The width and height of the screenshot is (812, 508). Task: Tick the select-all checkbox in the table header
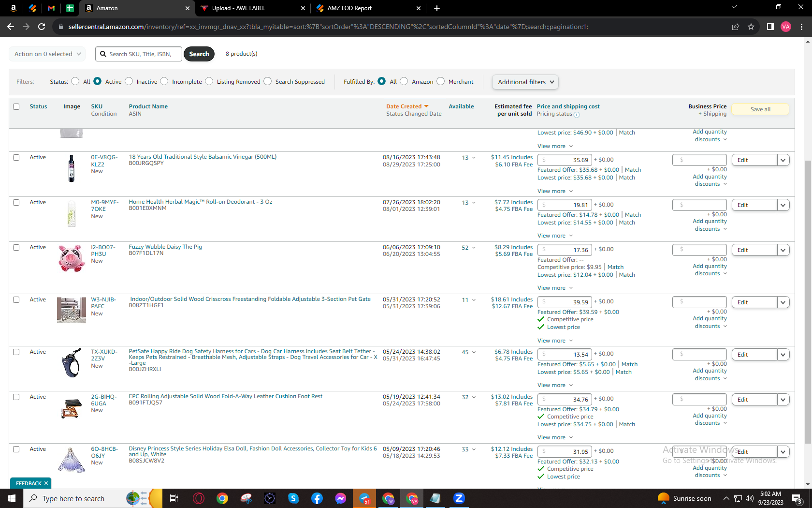(x=16, y=106)
